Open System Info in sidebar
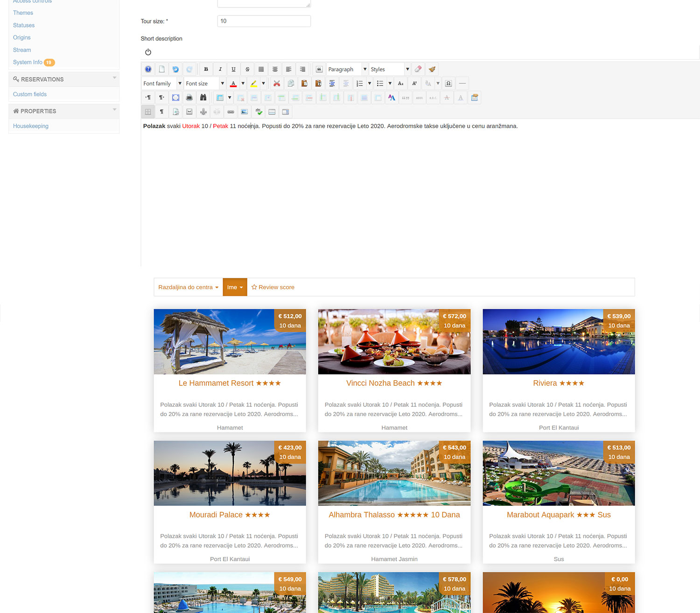The height and width of the screenshot is (613, 700). 28,63
